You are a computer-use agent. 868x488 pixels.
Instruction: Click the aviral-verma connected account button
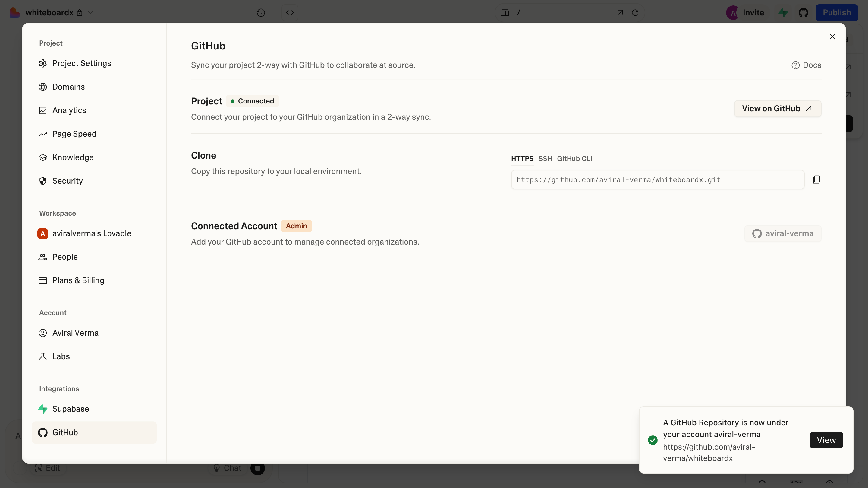click(782, 233)
